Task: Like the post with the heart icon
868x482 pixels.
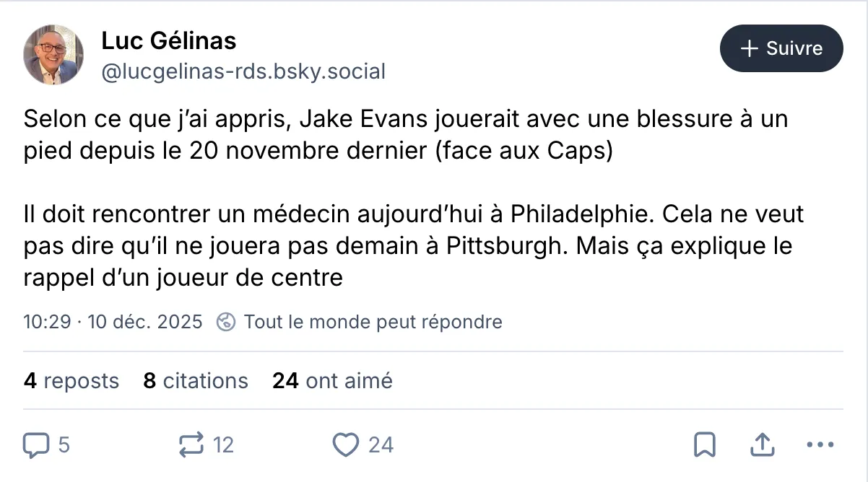Action: [x=346, y=444]
